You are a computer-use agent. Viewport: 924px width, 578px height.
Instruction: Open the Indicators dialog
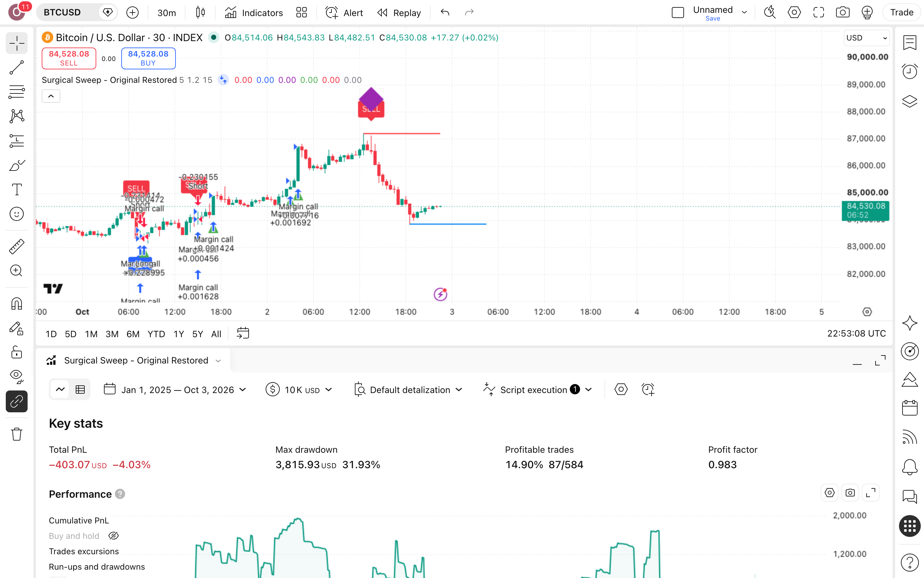tap(254, 13)
